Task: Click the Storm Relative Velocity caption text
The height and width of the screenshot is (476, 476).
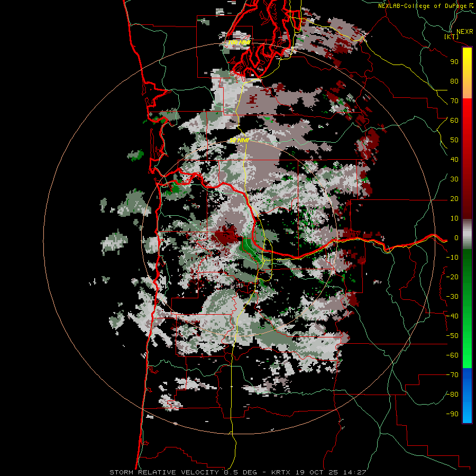Action: [237, 472]
